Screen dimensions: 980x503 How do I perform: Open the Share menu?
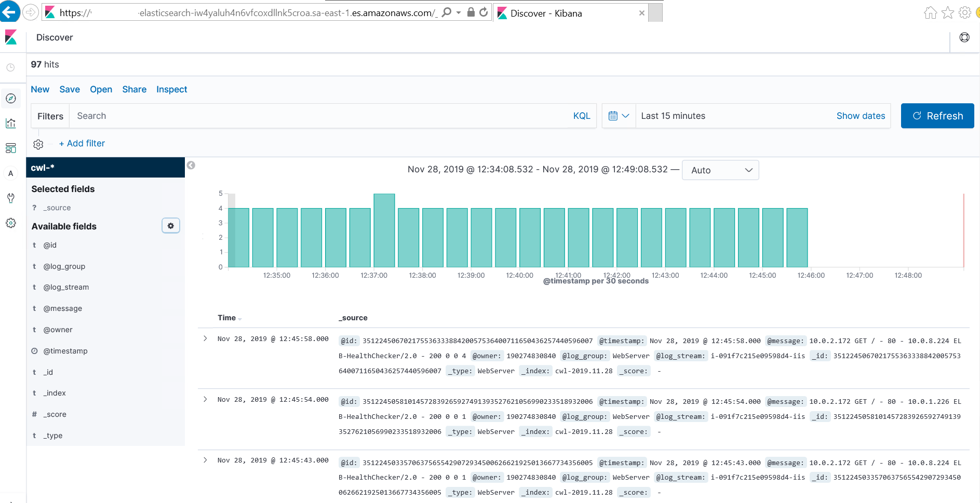(134, 90)
